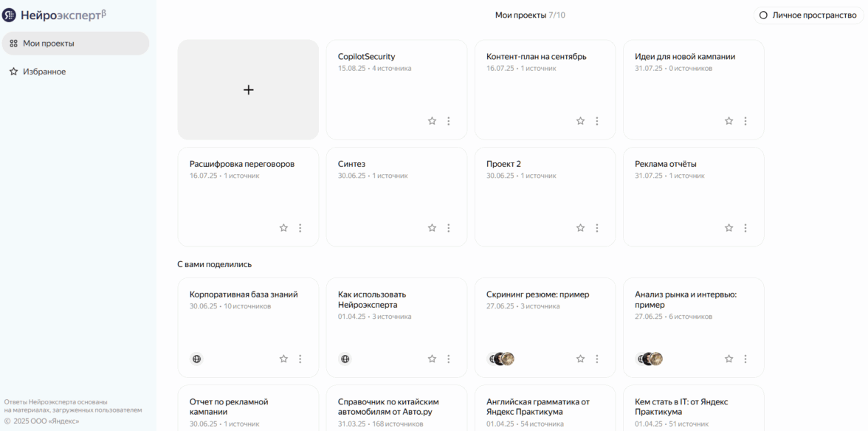This screenshot has height=431, width=868.
Task: Star the CopilotSecurity project
Action: (432, 120)
